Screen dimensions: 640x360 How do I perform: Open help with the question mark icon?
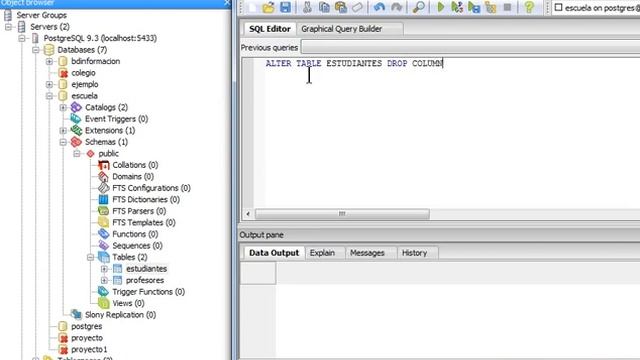tap(529, 7)
